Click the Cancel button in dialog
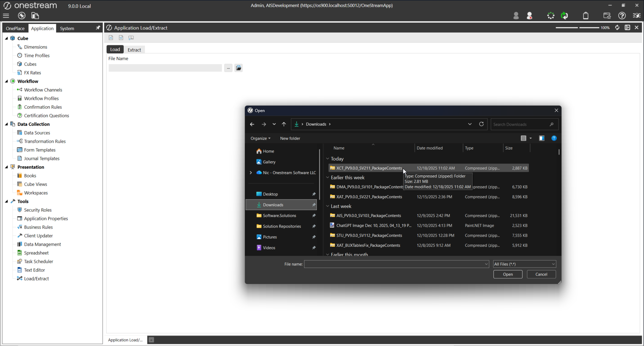Viewport: 644px width, 346px height. point(541,274)
